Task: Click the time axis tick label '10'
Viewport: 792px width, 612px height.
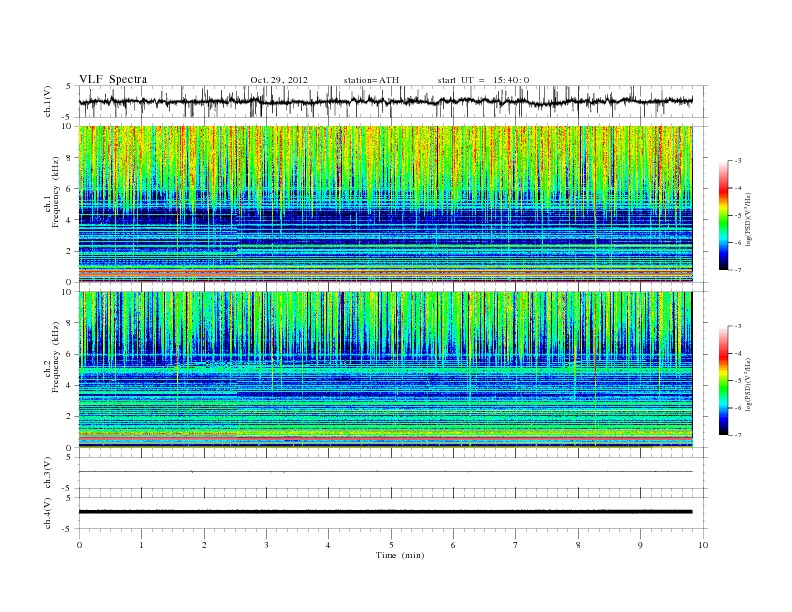Action: (x=703, y=545)
